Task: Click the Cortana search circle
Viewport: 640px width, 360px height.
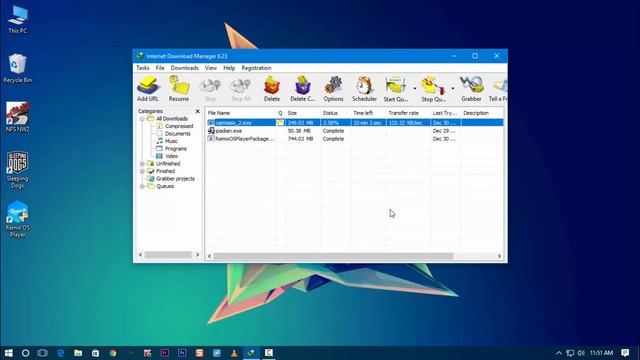Action: [x=25, y=353]
